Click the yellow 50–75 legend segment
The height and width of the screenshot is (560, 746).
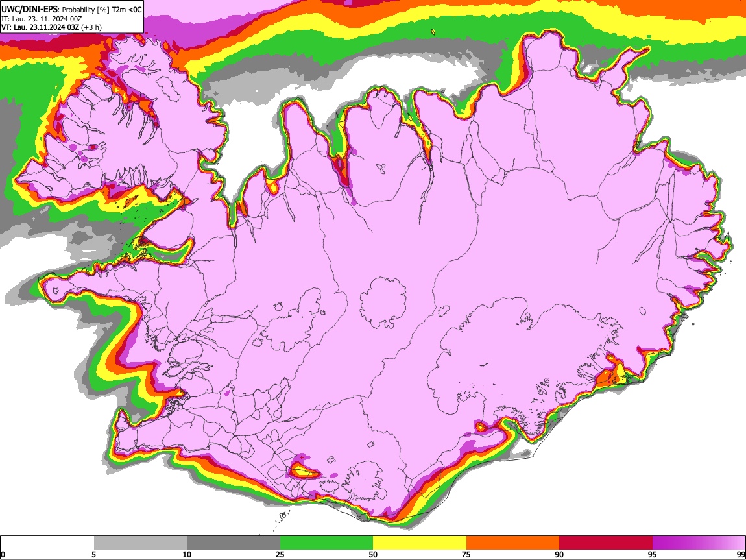coord(420,543)
